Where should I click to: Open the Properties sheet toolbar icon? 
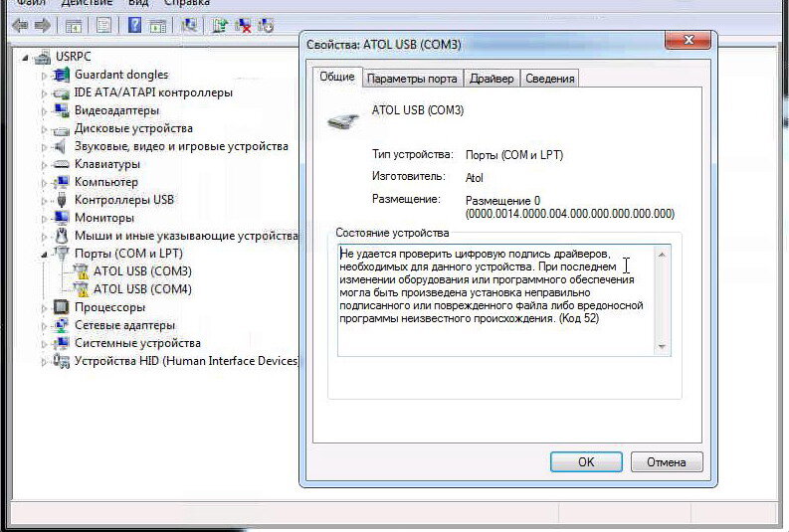coord(103,25)
